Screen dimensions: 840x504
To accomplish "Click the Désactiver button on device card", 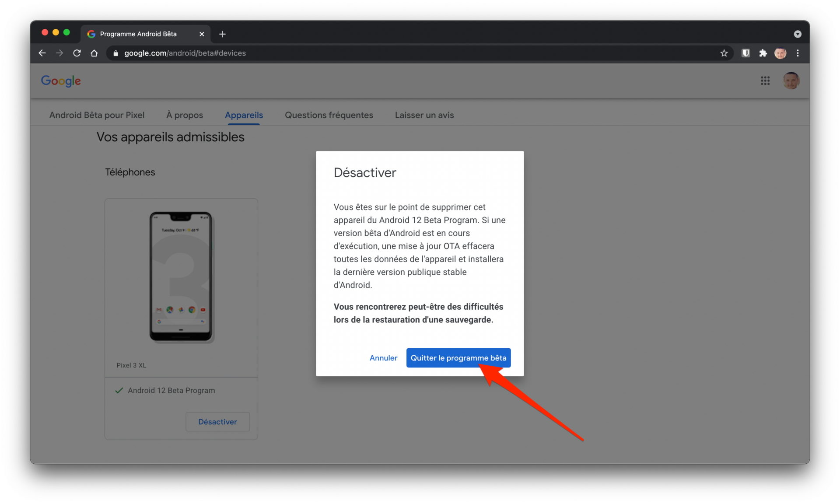I will (x=217, y=422).
